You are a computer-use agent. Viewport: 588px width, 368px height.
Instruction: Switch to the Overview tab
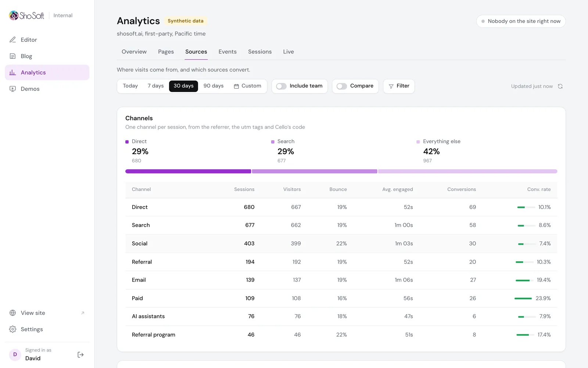(x=134, y=52)
